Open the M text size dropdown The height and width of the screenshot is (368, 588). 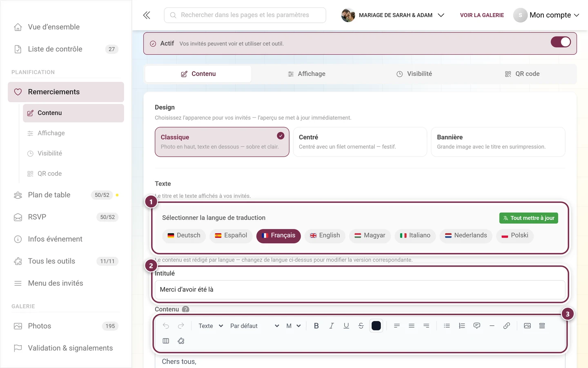click(x=294, y=326)
